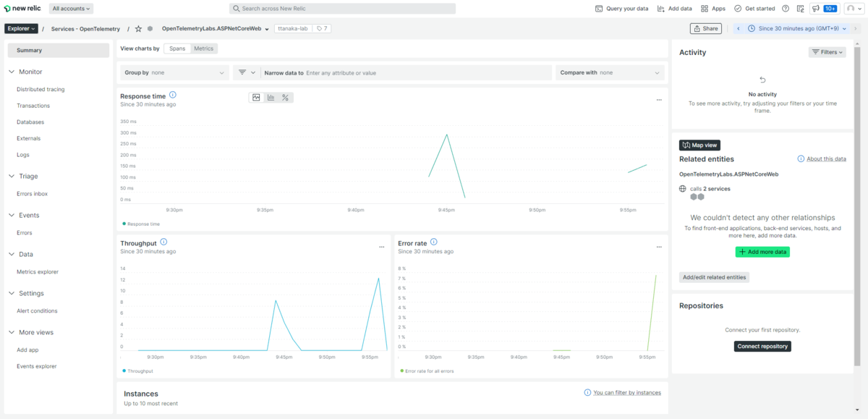Open the tags icon showing 7
The width and height of the screenshot is (868, 419).
pos(322,29)
